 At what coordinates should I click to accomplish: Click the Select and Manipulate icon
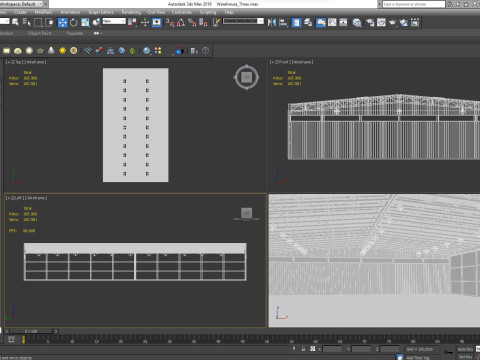click(x=145, y=22)
